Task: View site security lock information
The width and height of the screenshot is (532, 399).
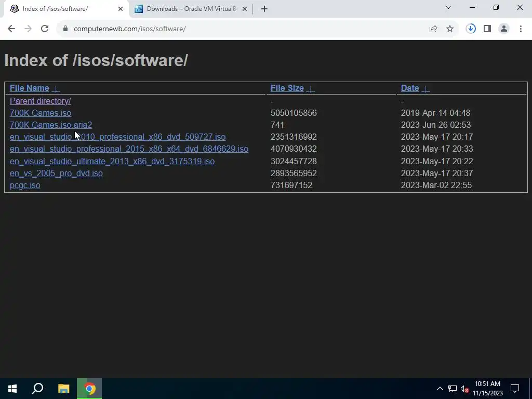Action: (65, 29)
